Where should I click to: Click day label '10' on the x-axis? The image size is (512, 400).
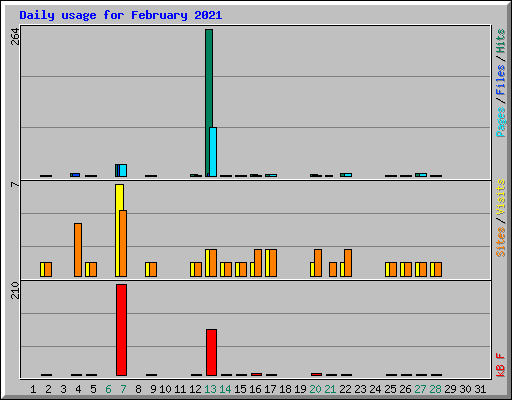[x=165, y=389]
